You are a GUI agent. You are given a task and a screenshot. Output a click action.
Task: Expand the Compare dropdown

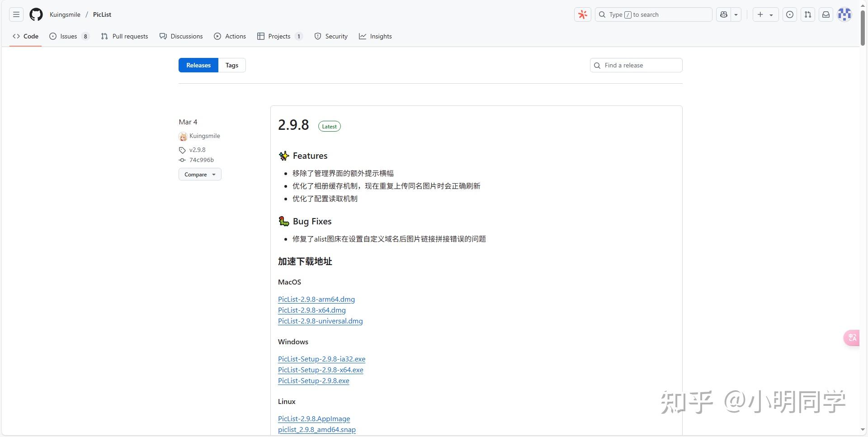pos(200,174)
